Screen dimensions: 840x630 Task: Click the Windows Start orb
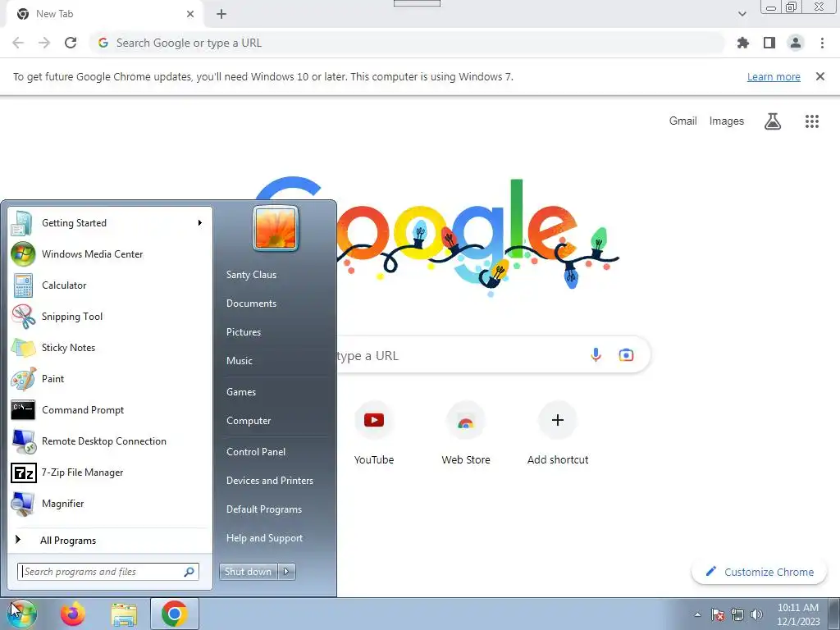click(x=21, y=614)
